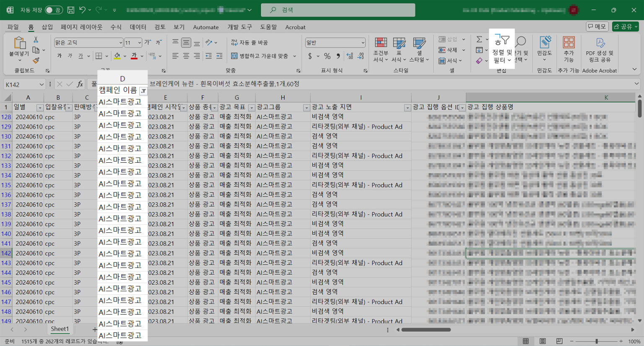Click the Save icon in title bar
The height and width of the screenshot is (346, 644).
pos(71,10)
